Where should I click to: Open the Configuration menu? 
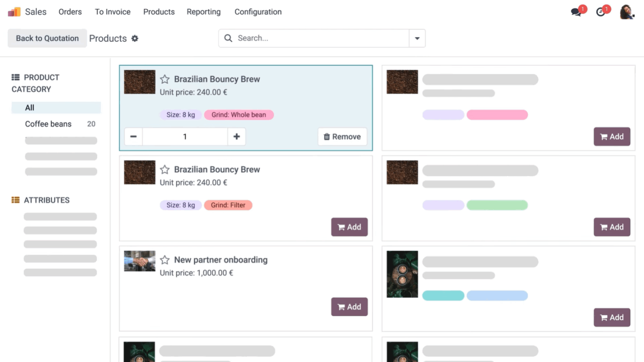[258, 12]
